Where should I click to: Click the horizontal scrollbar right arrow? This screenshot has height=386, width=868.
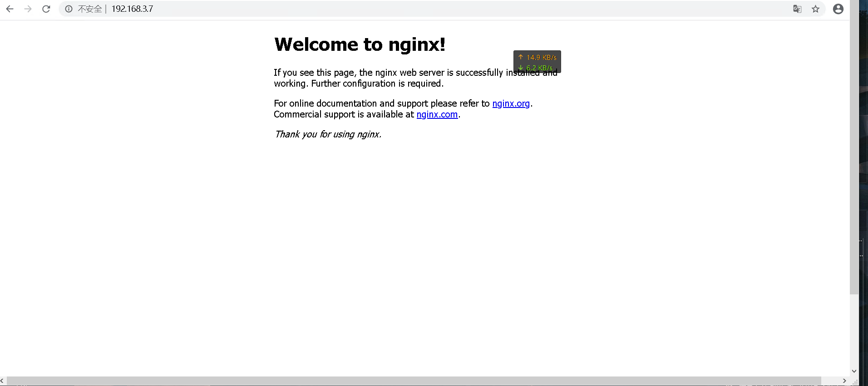click(844, 381)
